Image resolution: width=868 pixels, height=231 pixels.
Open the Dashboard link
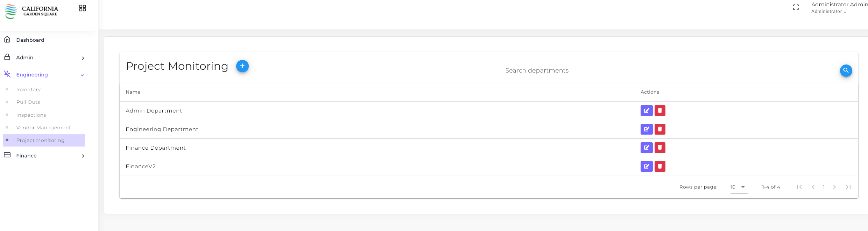(30, 40)
